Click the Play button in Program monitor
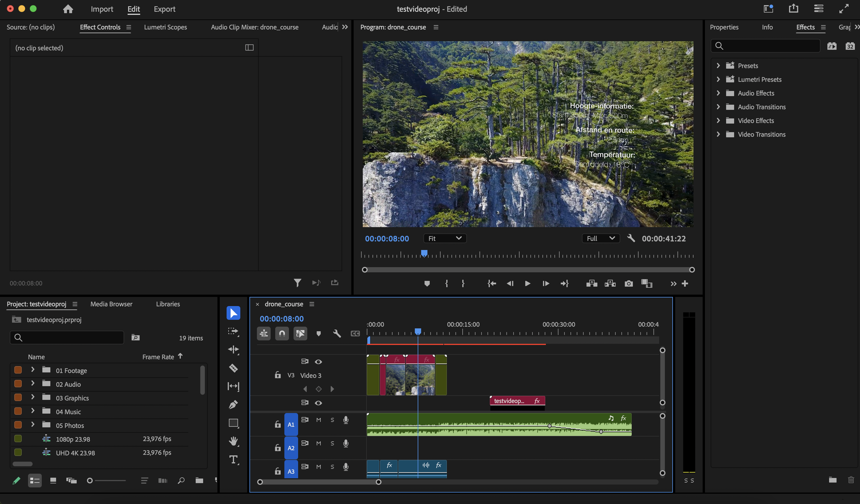Image resolution: width=860 pixels, height=504 pixels. 528,283
